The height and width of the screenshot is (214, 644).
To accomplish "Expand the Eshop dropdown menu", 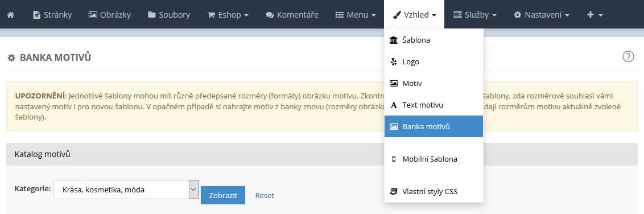I will point(228,15).
